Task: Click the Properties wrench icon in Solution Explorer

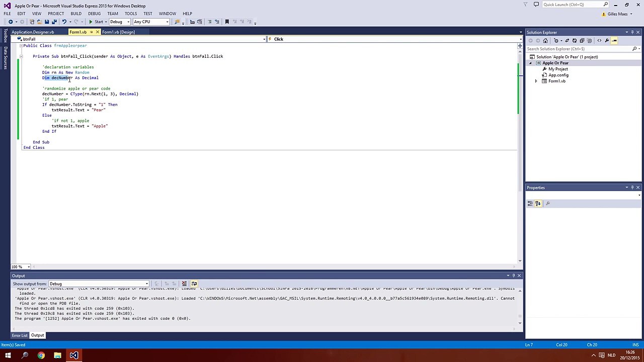Action: 607,41
